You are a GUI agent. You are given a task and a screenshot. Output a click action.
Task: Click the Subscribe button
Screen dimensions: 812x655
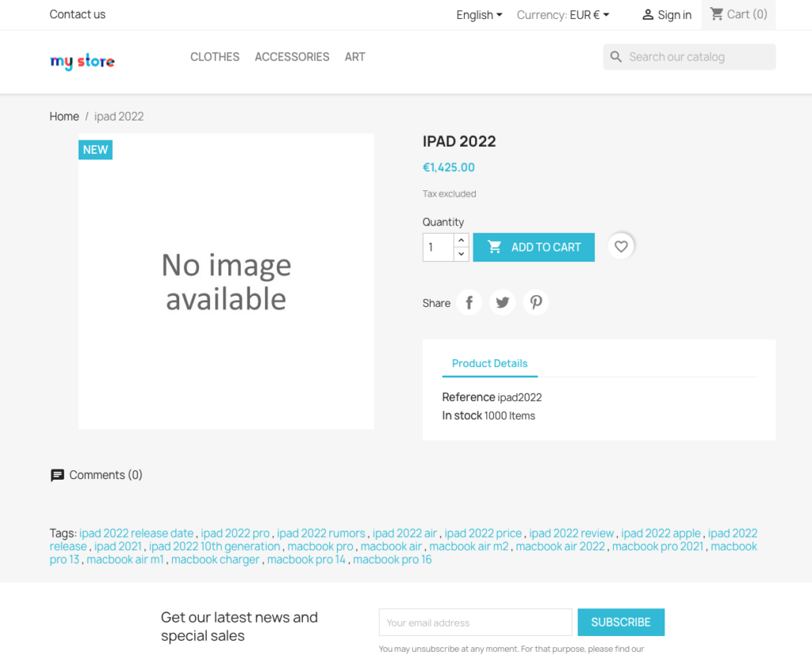(x=621, y=622)
